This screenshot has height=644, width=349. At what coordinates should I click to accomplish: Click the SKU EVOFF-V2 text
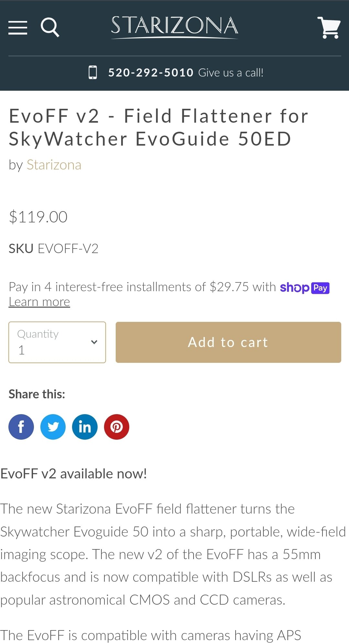[53, 249]
